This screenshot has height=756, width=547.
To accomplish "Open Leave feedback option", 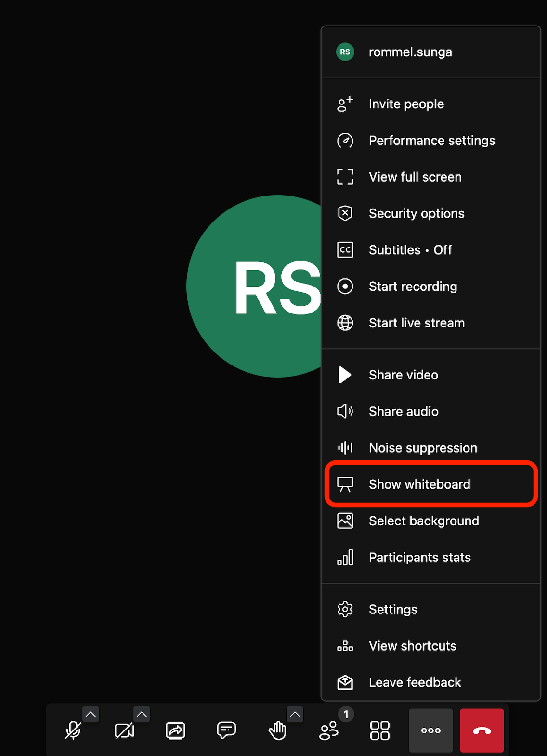I will click(415, 682).
